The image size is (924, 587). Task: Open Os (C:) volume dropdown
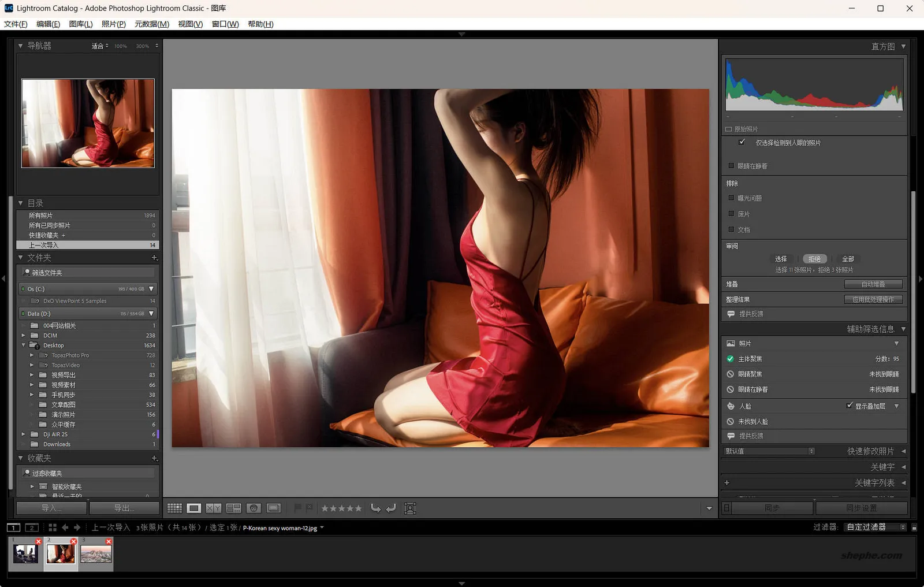[x=151, y=289]
